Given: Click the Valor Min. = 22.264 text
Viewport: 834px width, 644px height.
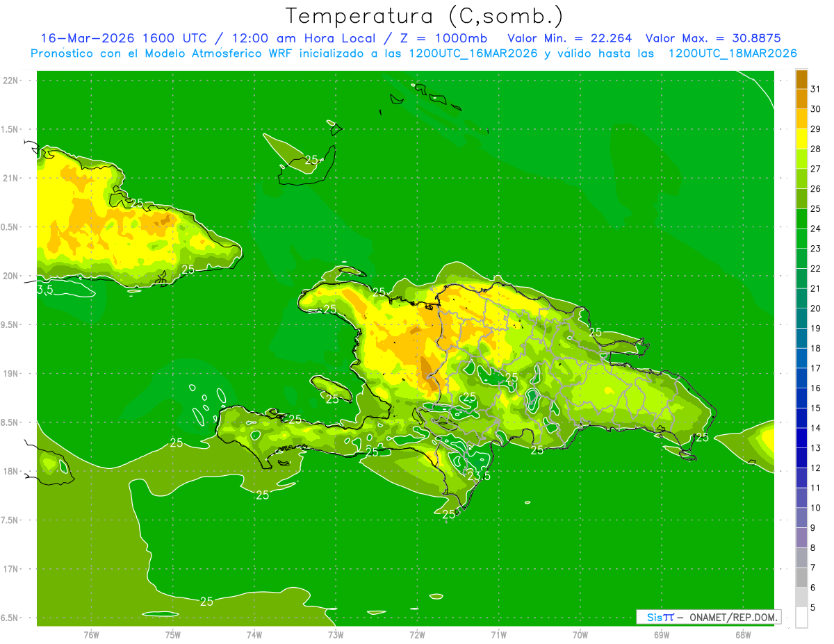Looking at the screenshot, I should pyautogui.click(x=570, y=38).
